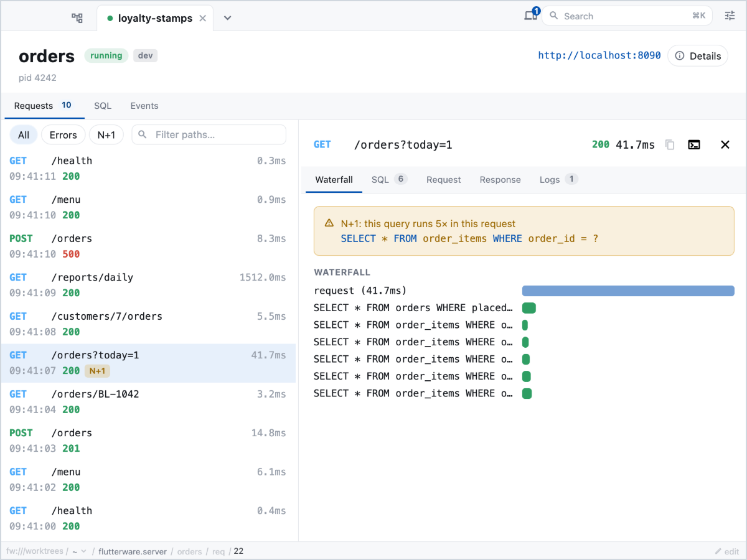Open the Request detail tab
The image size is (747, 560).
pos(444,180)
